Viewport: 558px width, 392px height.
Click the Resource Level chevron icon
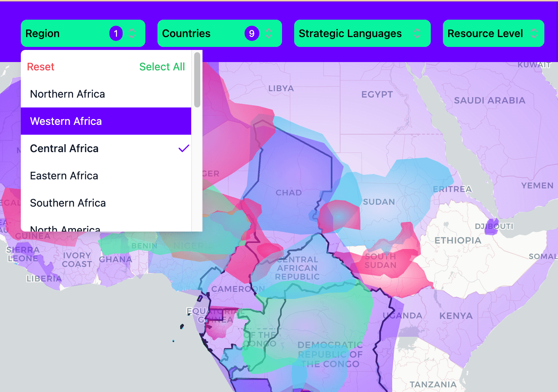[534, 34]
